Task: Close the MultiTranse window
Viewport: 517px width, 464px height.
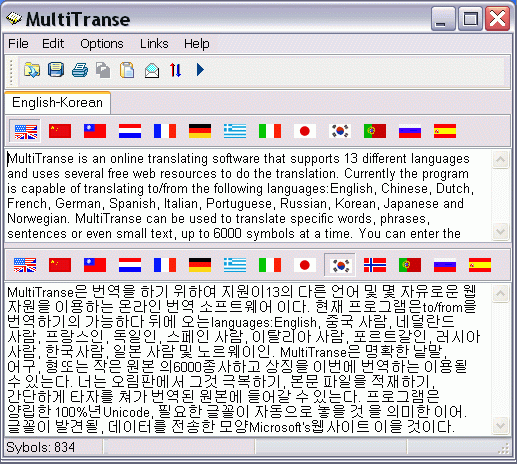Action: pyautogui.click(x=497, y=19)
